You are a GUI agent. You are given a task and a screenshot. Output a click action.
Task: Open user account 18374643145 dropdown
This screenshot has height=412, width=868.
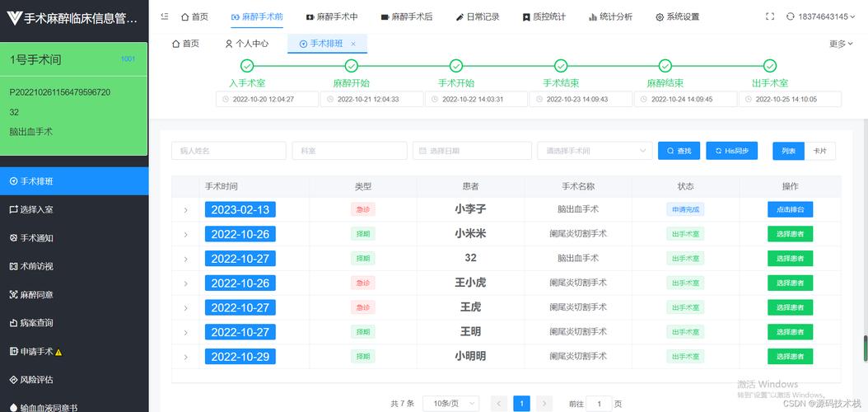(x=820, y=16)
